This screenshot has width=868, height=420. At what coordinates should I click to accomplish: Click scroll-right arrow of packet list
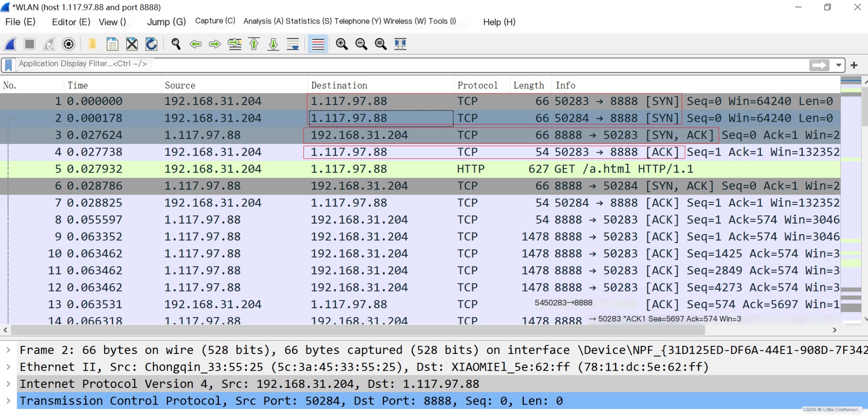pyautogui.click(x=835, y=330)
